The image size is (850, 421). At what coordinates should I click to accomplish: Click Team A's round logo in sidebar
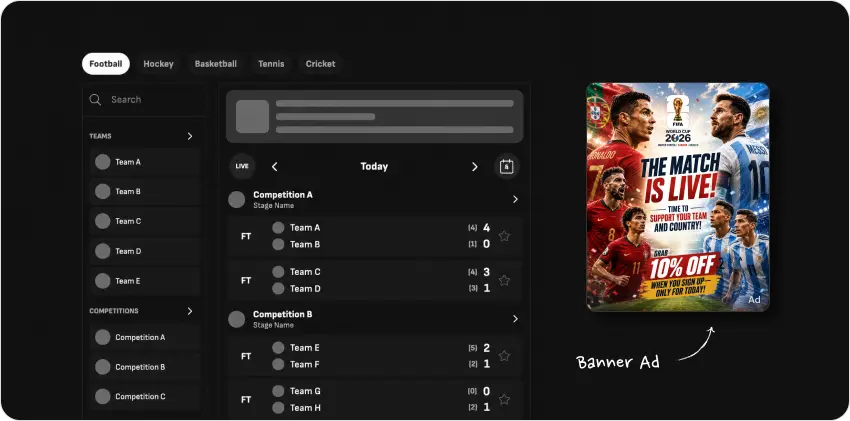point(102,162)
